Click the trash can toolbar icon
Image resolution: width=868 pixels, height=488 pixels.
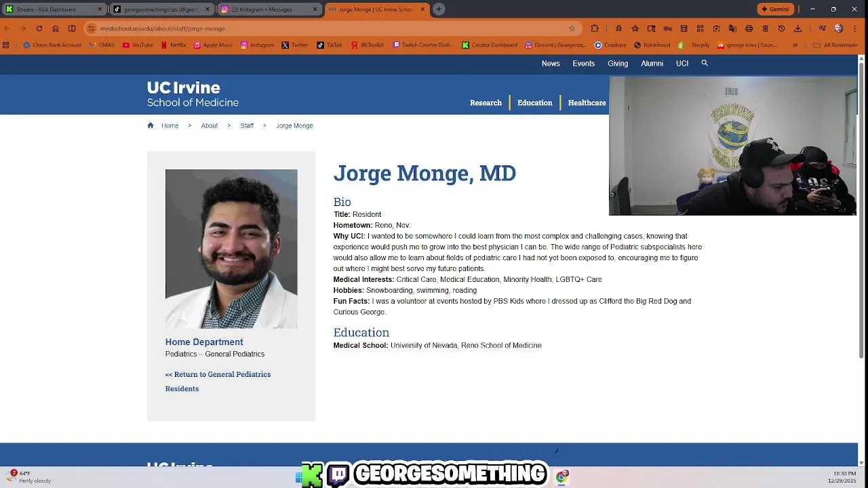click(x=765, y=28)
